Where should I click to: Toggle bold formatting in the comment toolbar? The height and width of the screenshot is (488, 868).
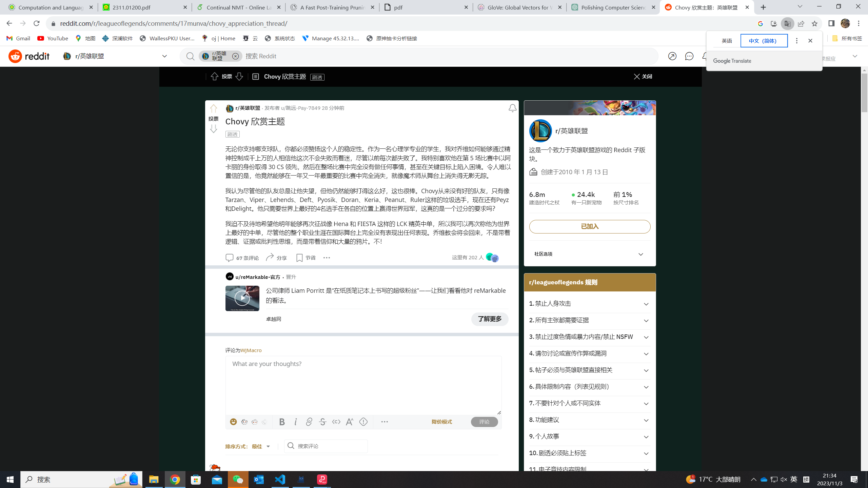point(282,422)
